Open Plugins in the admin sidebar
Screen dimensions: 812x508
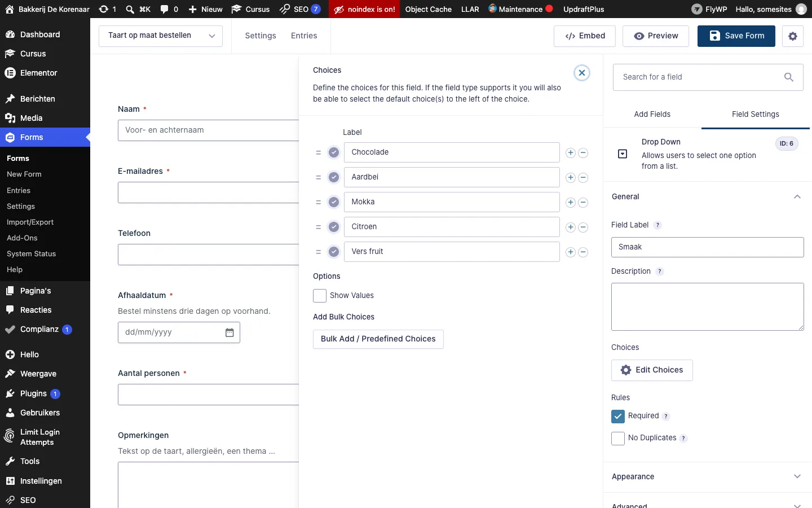(x=33, y=393)
